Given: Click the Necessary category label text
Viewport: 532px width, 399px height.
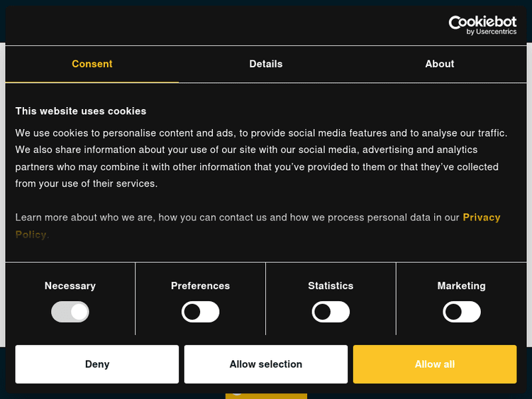Looking at the screenshot, I should coord(70,286).
